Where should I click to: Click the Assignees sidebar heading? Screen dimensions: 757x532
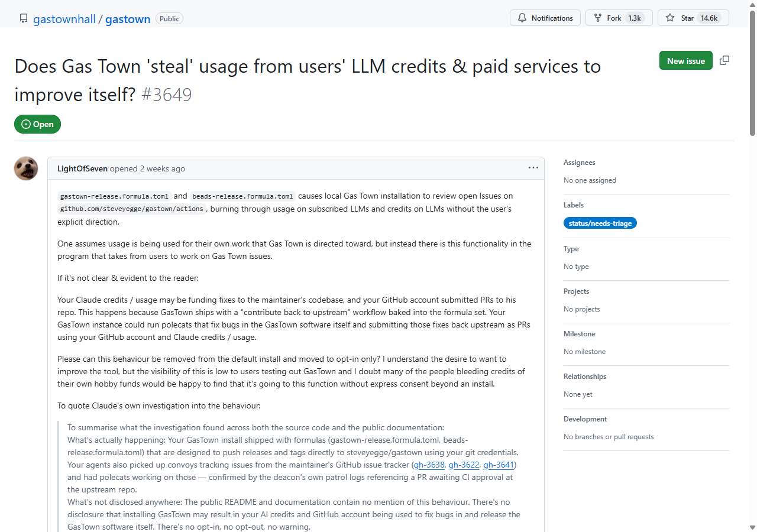pos(580,163)
